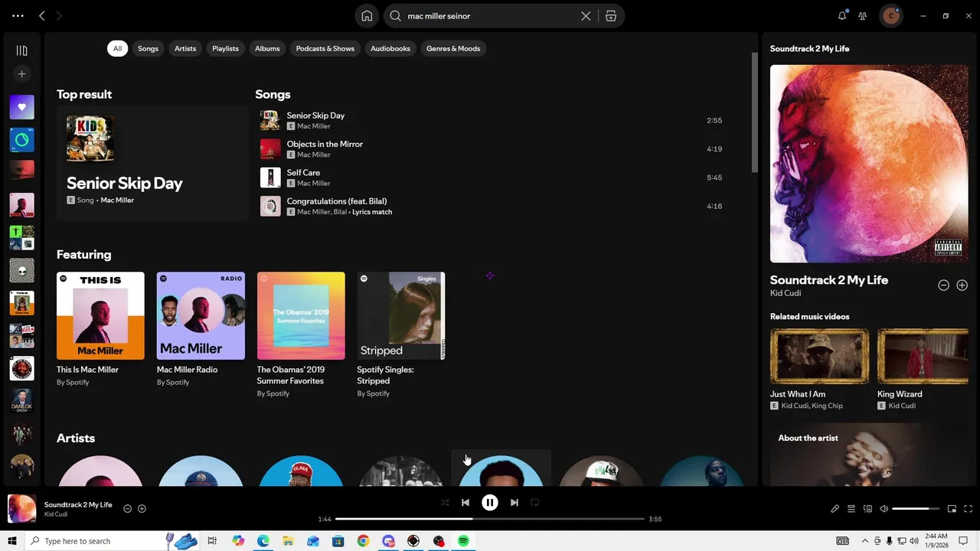Add Soundtrack 2 My Life via now-playing bar plus
Viewport: 980px width, 551px height.
click(x=142, y=508)
